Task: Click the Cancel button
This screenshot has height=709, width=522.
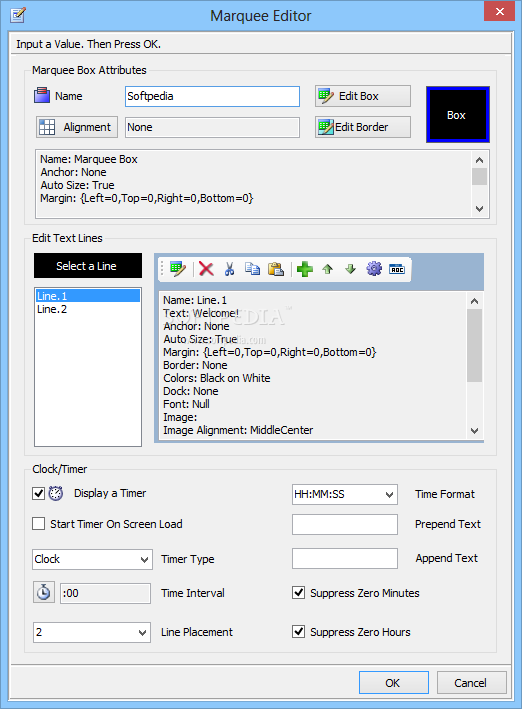Action: (471, 682)
